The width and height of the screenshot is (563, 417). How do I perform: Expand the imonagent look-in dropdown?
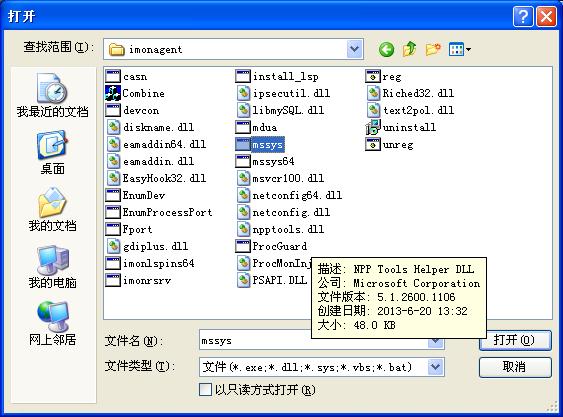355,49
